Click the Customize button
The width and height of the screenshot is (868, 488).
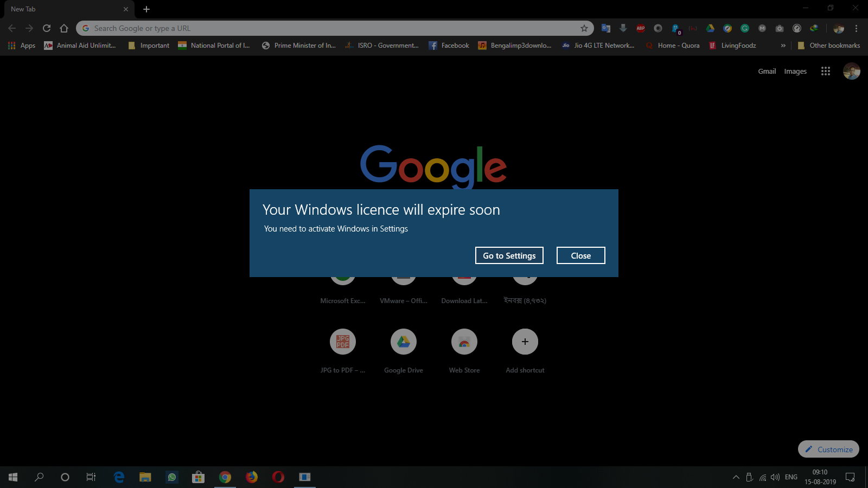click(x=828, y=449)
